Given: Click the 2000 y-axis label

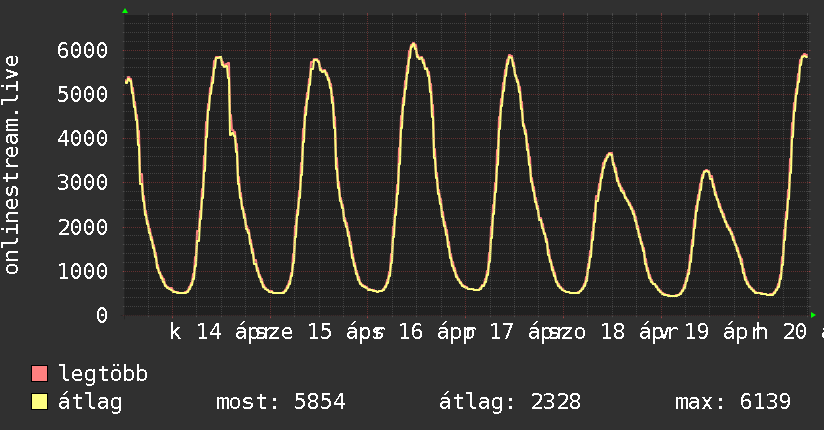Looking at the screenshot, I should (83, 227).
